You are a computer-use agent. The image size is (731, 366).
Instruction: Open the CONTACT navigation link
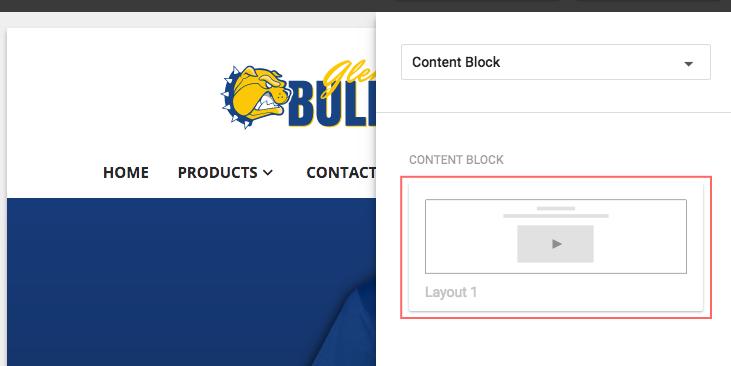click(x=341, y=173)
